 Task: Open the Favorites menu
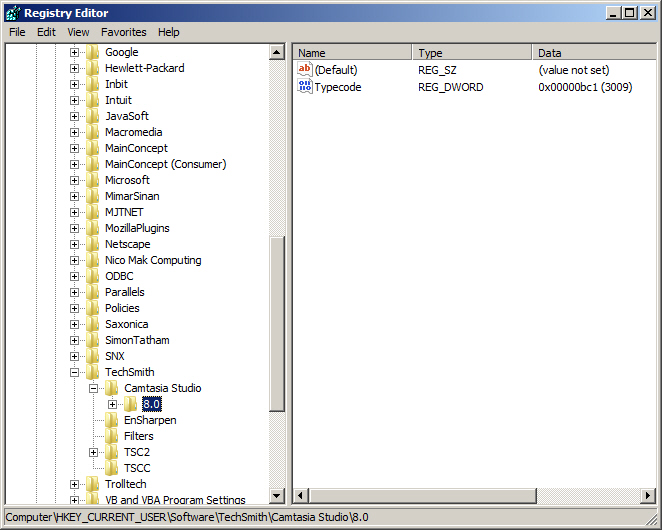tap(123, 32)
